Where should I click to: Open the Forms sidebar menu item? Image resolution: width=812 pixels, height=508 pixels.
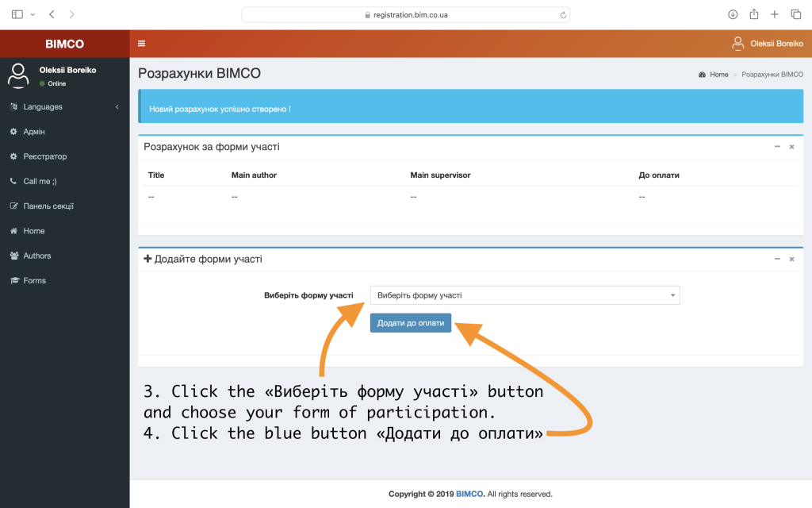(34, 280)
